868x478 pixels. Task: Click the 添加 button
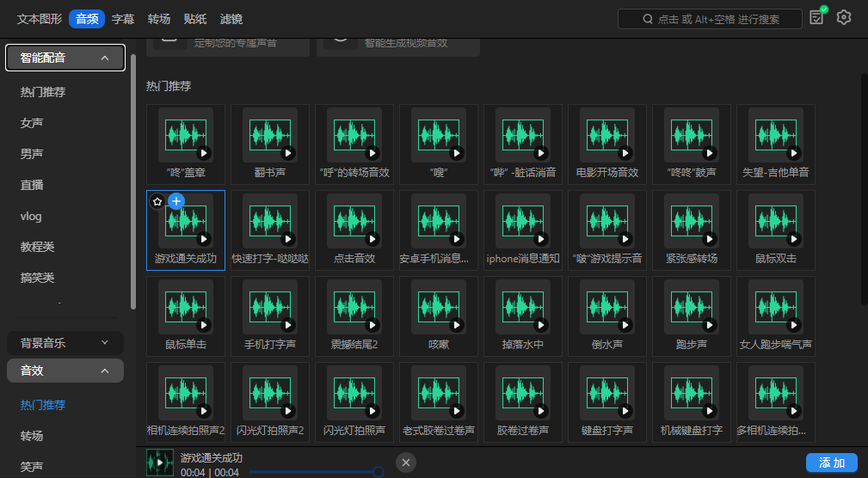[x=831, y=463]
